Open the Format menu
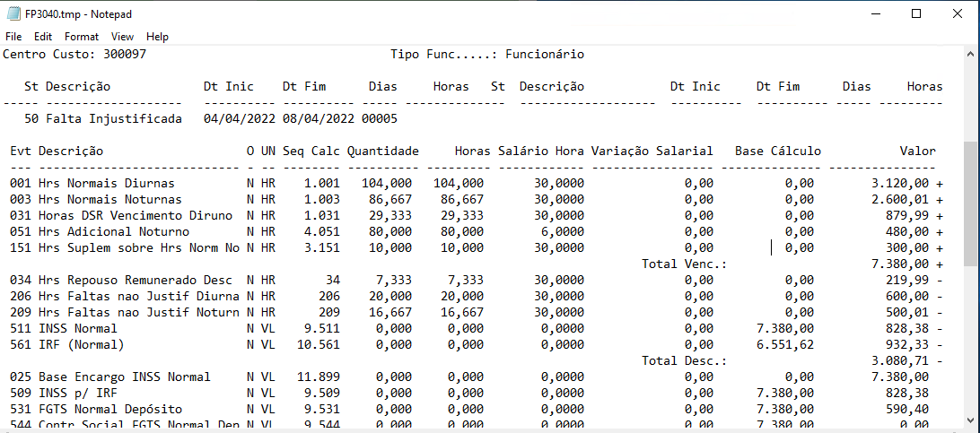Viewport: 980px width, 433px height. [82, 37]
